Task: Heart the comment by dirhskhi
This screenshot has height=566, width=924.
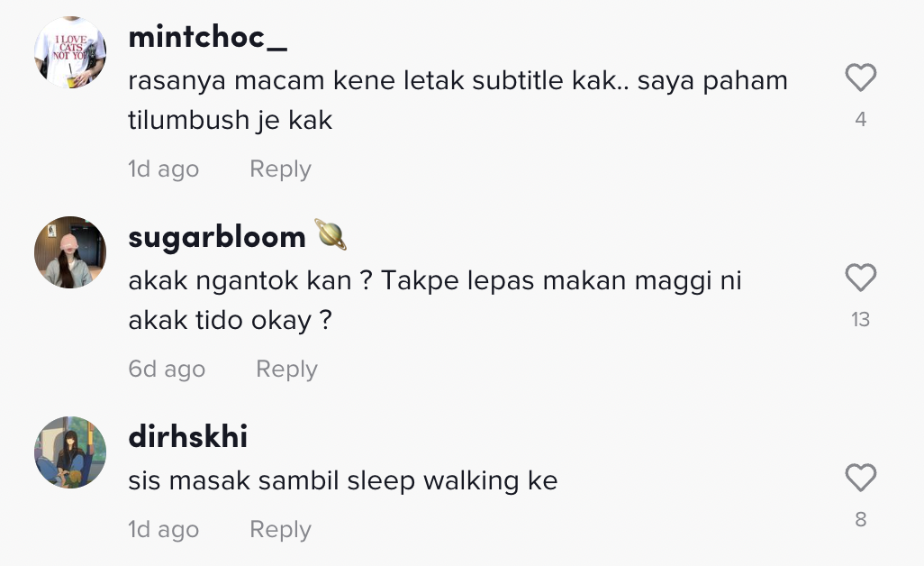Action: pos(861,478)
